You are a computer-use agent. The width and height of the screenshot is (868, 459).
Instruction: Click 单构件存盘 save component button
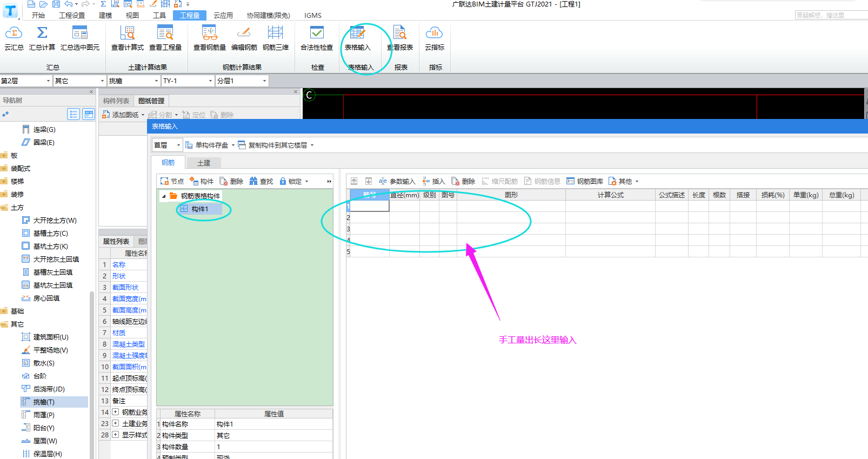206,145
